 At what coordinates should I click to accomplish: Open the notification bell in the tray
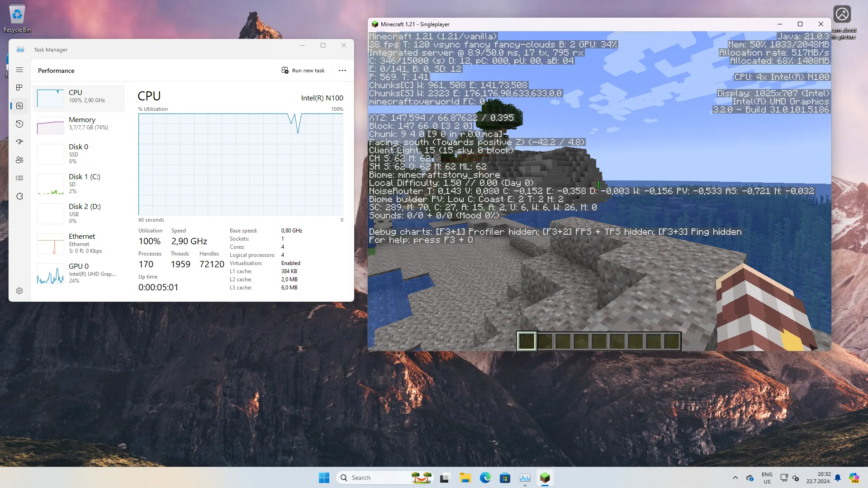tap(838, 478)
